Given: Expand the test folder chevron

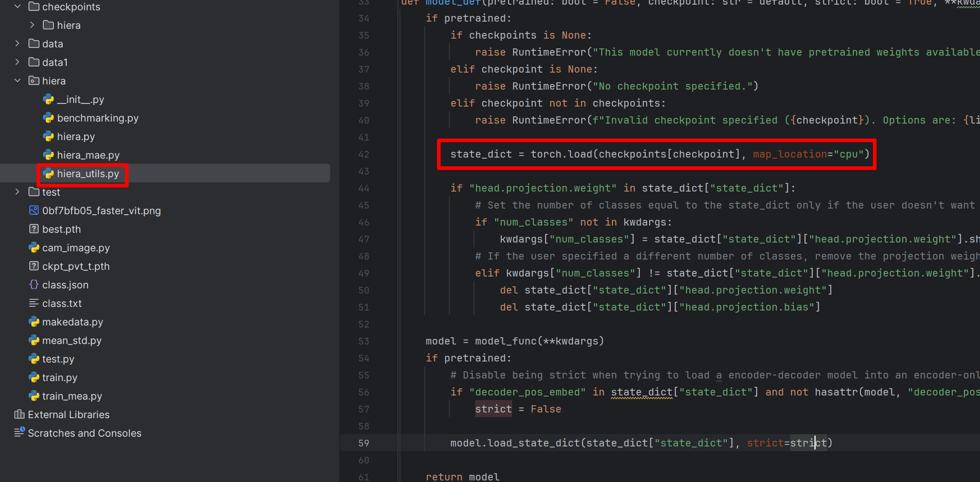Looking at the screenshot, I should [x=17, y=192].
